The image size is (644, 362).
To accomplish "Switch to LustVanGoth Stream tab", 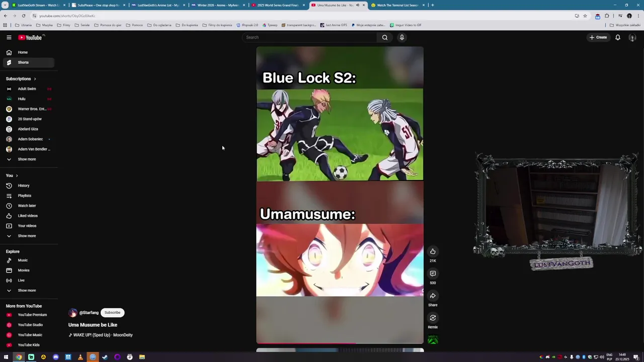I will point(38,5).
